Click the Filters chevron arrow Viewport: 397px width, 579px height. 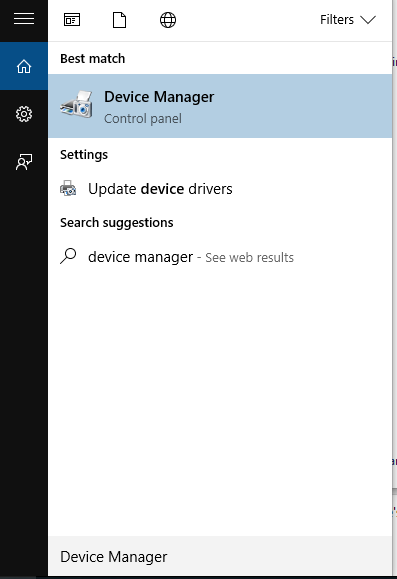(368, 20)
